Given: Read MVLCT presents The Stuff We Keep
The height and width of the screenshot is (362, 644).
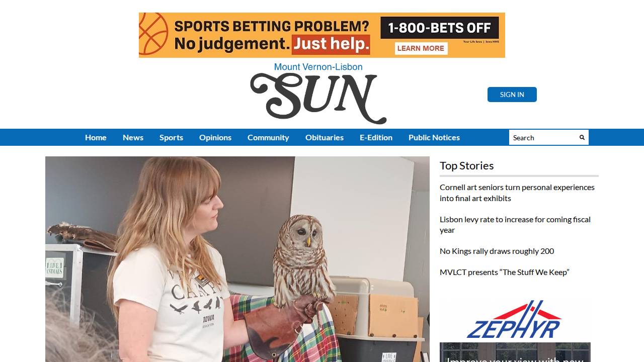Looking at the screenshot, I should point(504,272).
